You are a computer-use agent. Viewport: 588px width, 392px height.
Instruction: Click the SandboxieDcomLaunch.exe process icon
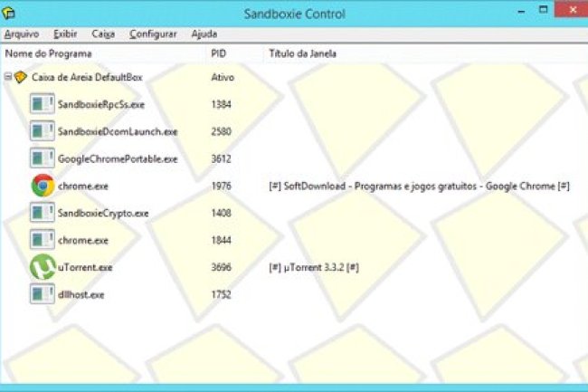click(x=42, y=131)
